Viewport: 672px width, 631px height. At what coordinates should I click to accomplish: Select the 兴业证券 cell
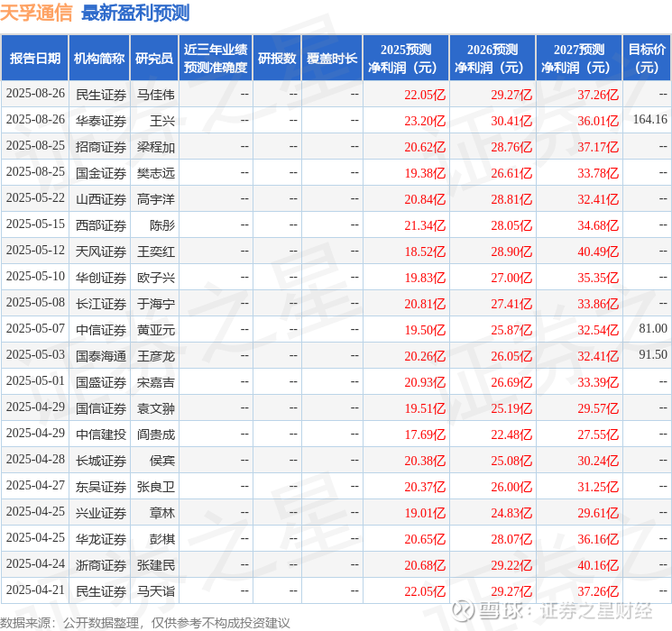pos(101,513)
